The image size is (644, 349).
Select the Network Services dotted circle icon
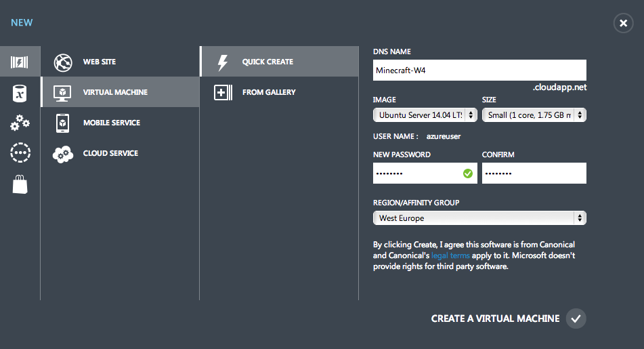(20, 152)
